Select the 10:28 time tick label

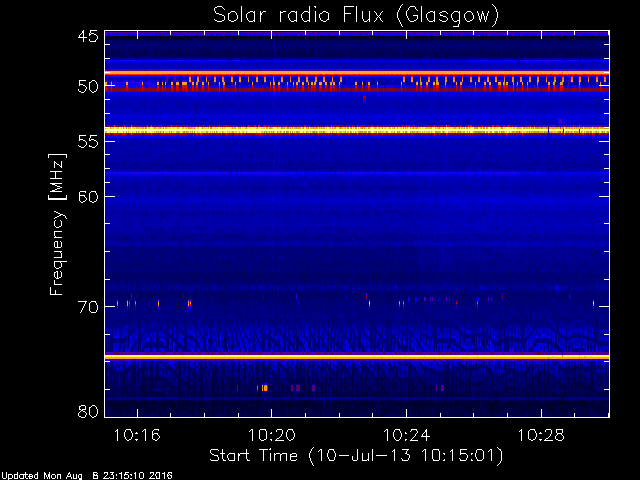(x=541, y=435)
